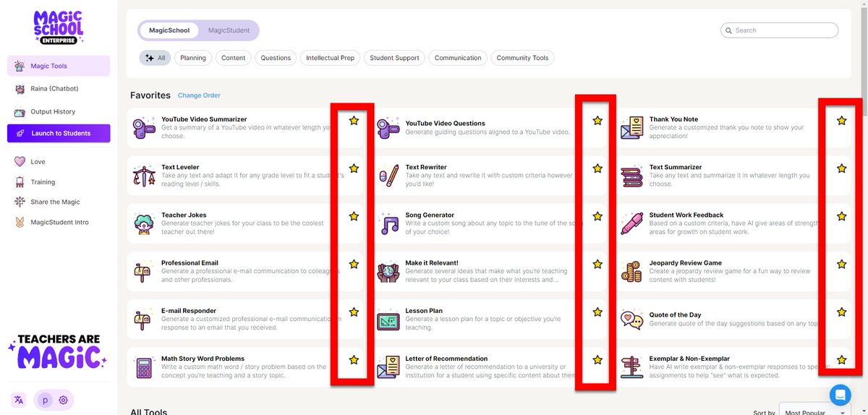Filter tools by Community Tools
868x415 pixels.
[x=522, y=58]
